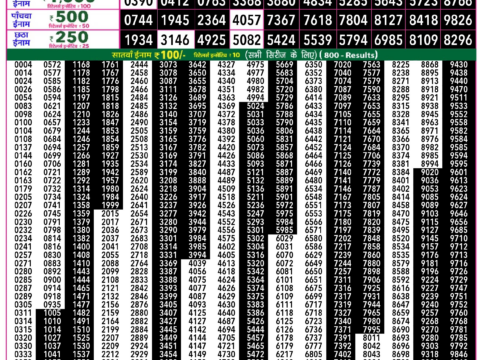Select number 9020 in the 100 prize grid
This screenshot has width=480, height=360.
(430, 172)
